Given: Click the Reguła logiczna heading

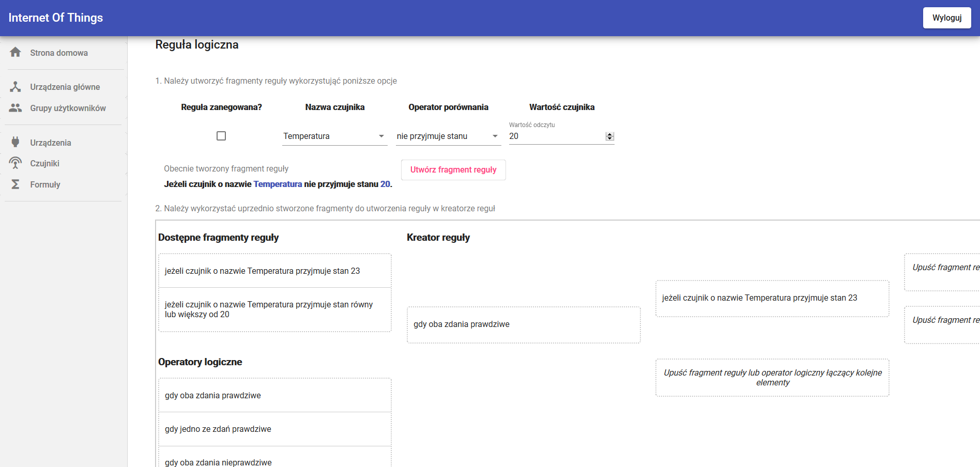Looking at the screenshot, I should pos(197,44).
